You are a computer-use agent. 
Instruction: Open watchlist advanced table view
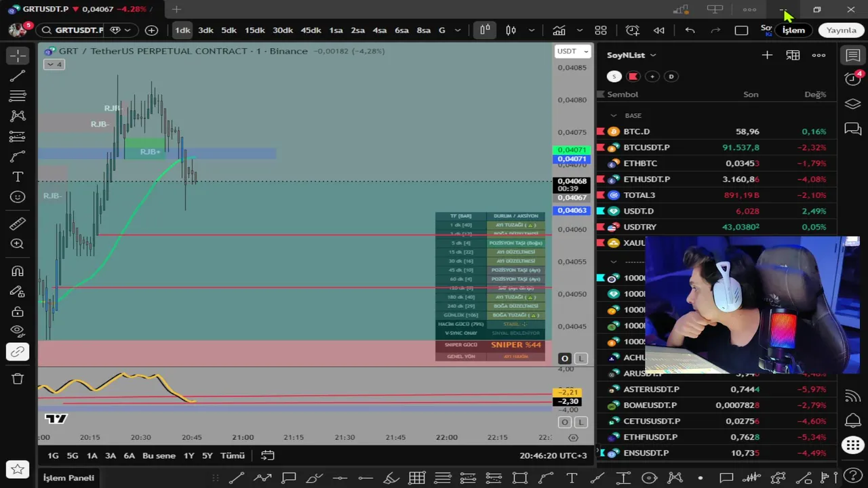(793, 55)
